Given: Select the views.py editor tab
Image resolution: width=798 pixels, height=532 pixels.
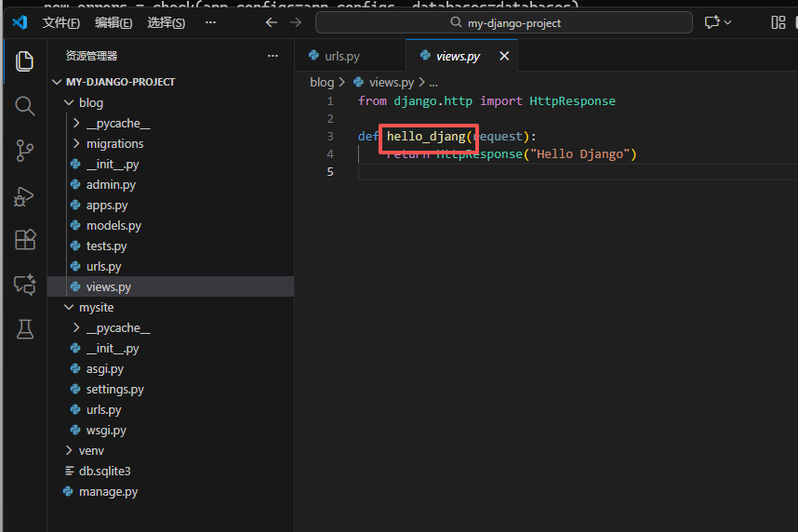Looking at the screenshot, I should click(x=458, y=56).
